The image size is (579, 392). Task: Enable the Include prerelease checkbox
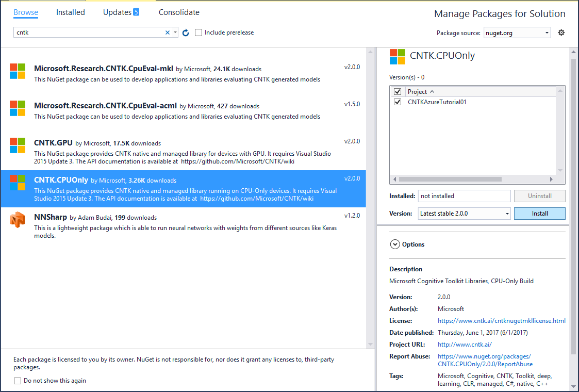[x=198, y=32]
